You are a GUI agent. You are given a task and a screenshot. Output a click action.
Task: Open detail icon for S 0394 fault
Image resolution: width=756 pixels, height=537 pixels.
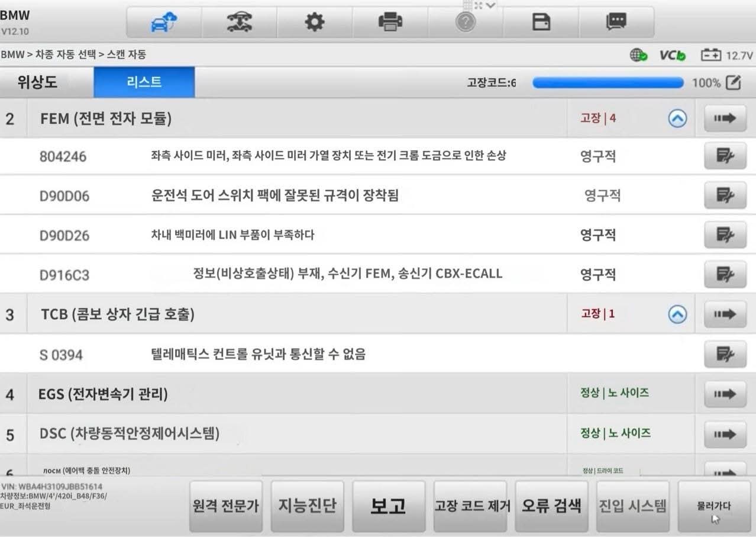click(x=725, y=354)
